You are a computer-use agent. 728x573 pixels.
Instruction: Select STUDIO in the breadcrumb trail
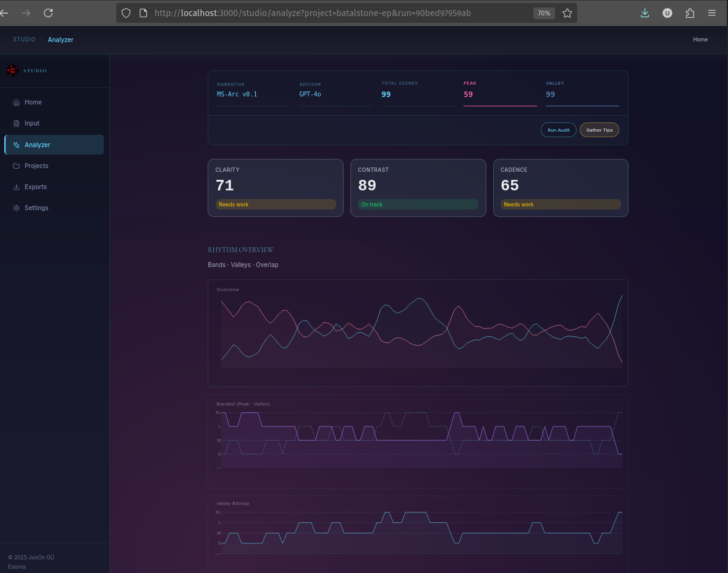(x=24, y=39)
